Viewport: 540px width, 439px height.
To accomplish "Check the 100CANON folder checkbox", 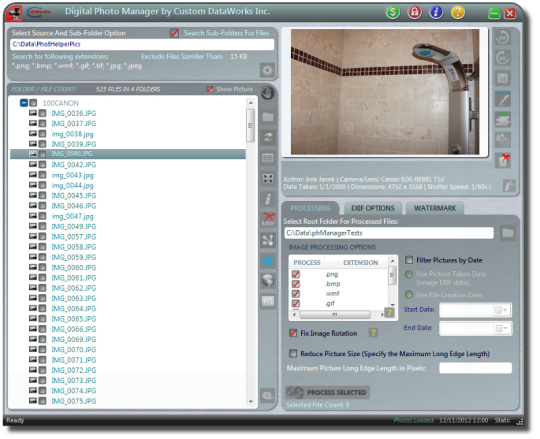I will 33,103.
